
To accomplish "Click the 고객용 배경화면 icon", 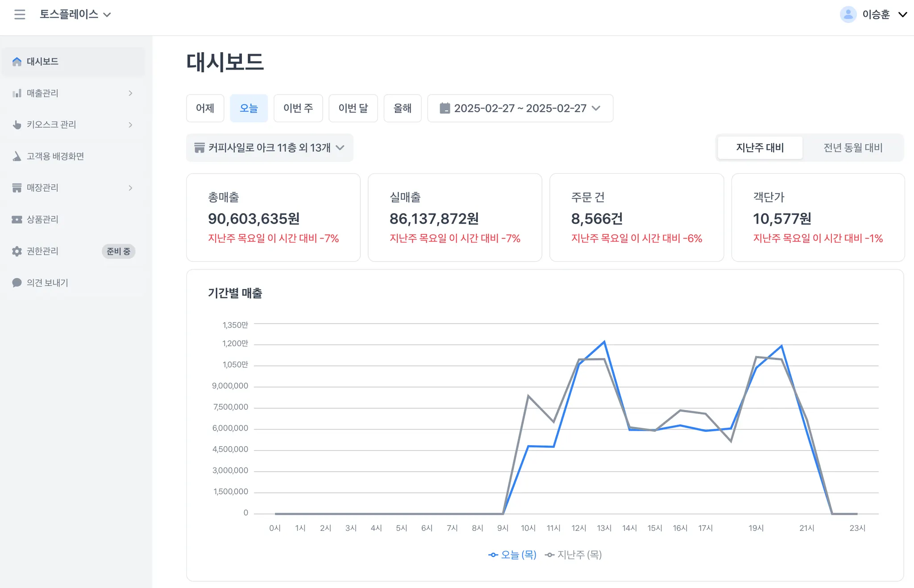I will click(17, 156).
